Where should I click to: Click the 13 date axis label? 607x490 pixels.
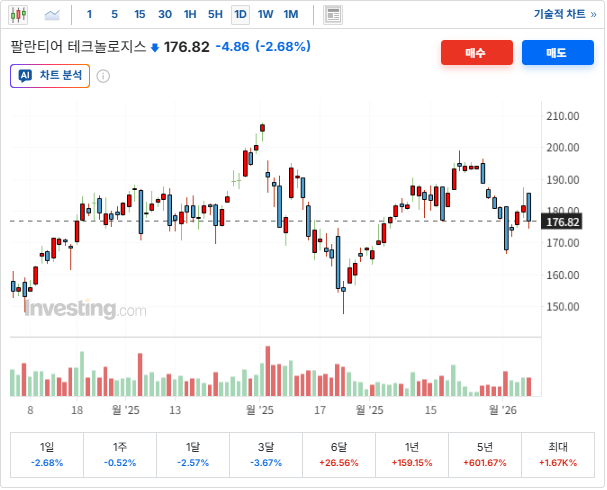175,410
